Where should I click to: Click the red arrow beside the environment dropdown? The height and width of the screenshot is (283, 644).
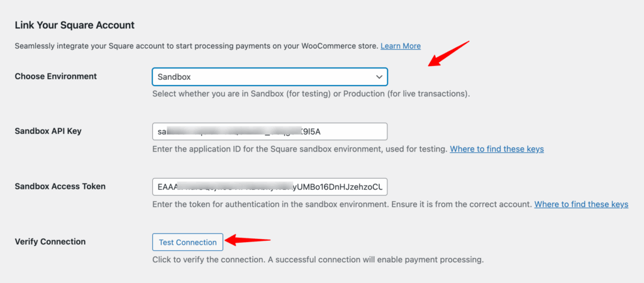coord(448,53)
